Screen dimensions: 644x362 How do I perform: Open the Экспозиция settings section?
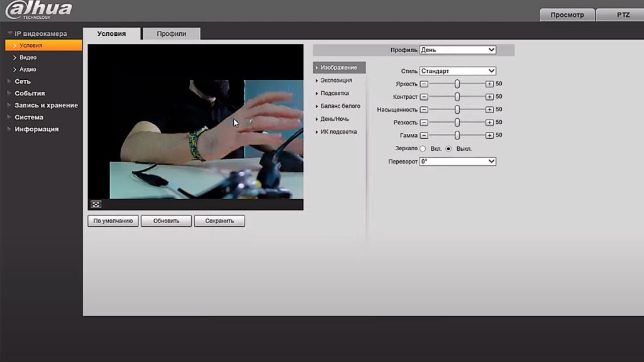[x=336, y=80]
